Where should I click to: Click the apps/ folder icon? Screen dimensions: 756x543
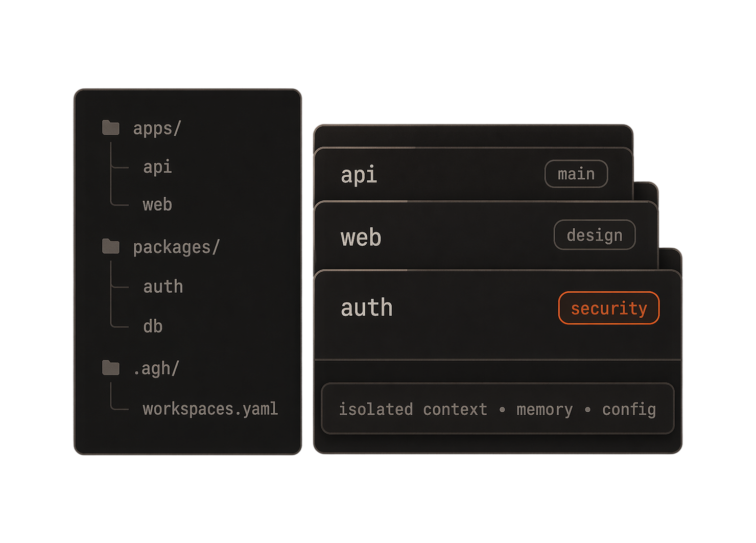(111, 128)
